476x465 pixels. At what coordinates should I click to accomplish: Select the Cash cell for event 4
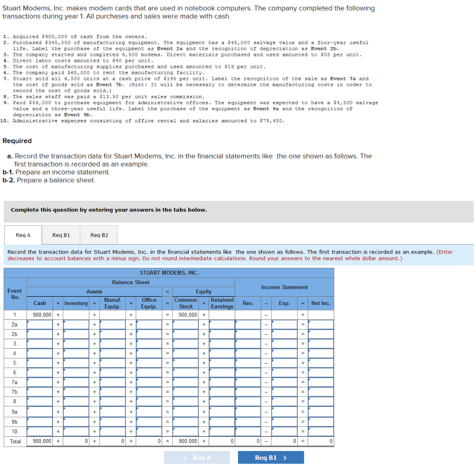click(40, 353)
